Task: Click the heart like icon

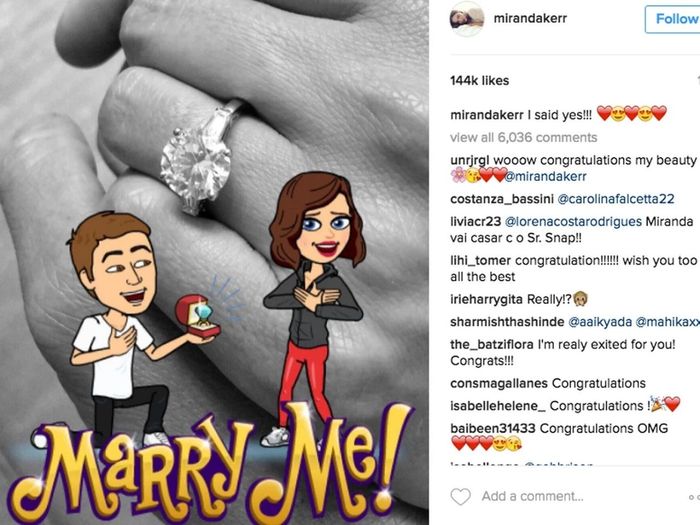Action: coord(460,496)
